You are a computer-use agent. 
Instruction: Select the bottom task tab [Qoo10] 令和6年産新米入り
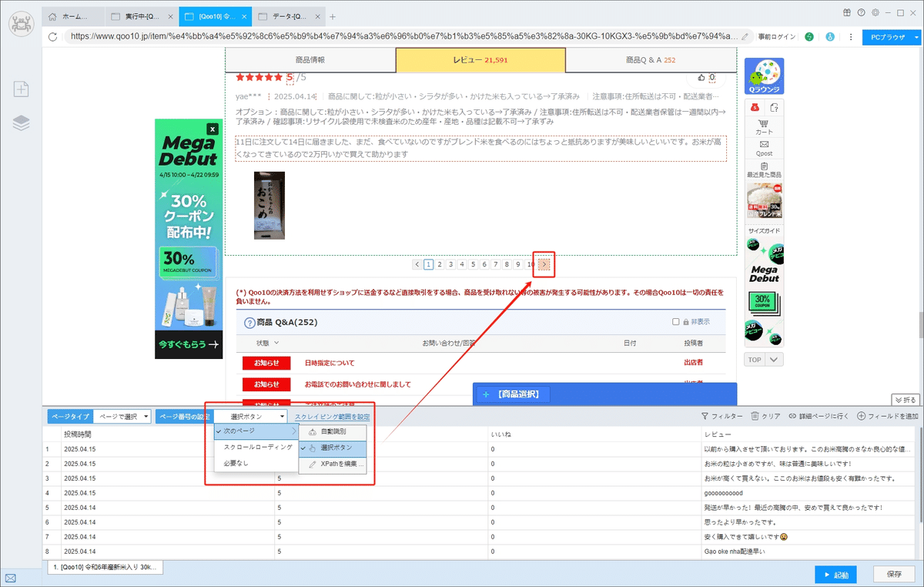105,567
